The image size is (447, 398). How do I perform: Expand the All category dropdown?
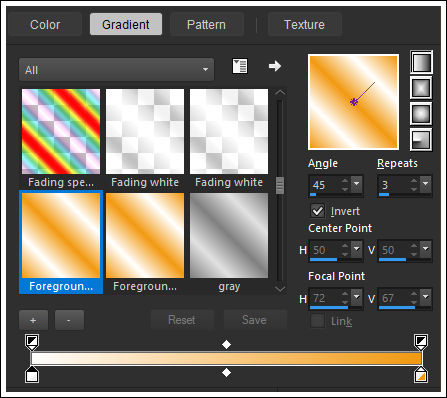[x=116, y=70]
